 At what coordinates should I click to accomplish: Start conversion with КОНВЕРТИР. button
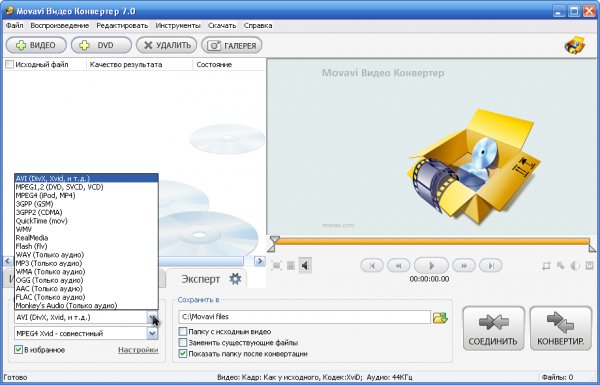(x=561, y=328)
